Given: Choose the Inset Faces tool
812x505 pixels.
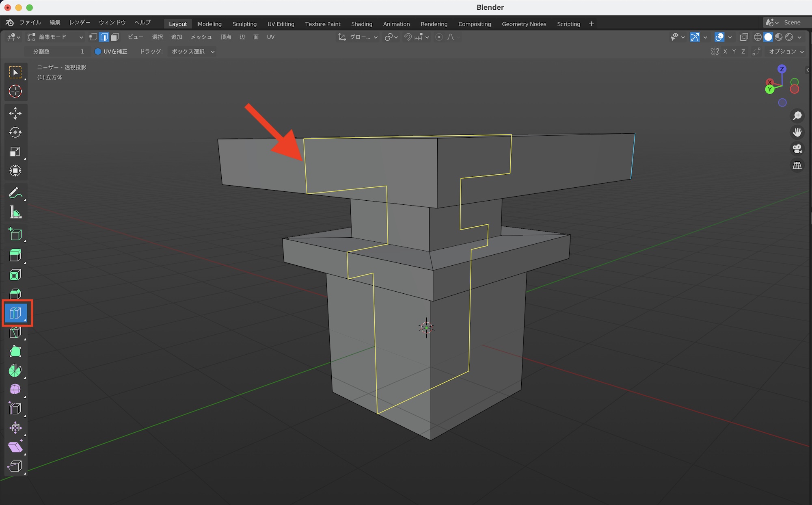Looking at the screenshot, I should [15, 275].
